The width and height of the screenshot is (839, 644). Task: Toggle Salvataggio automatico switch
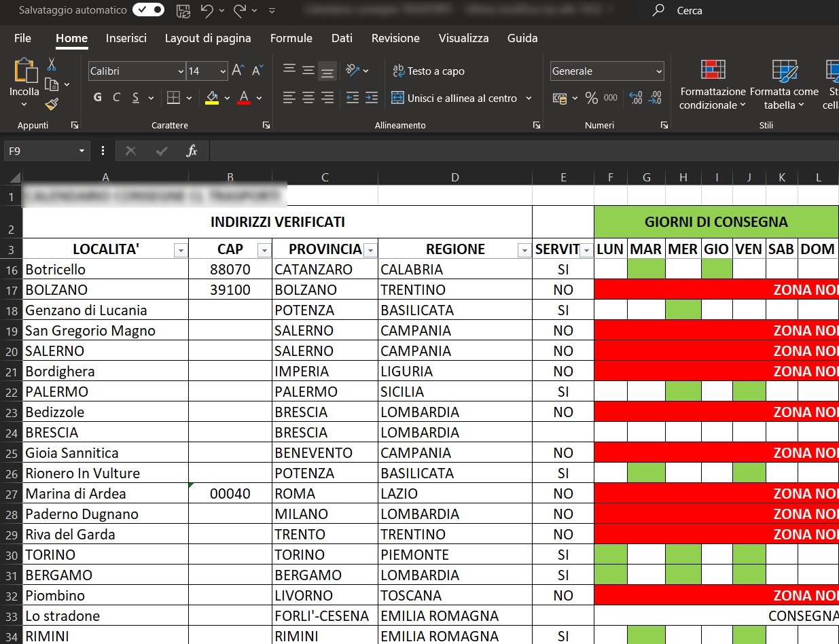coord(148,10)
